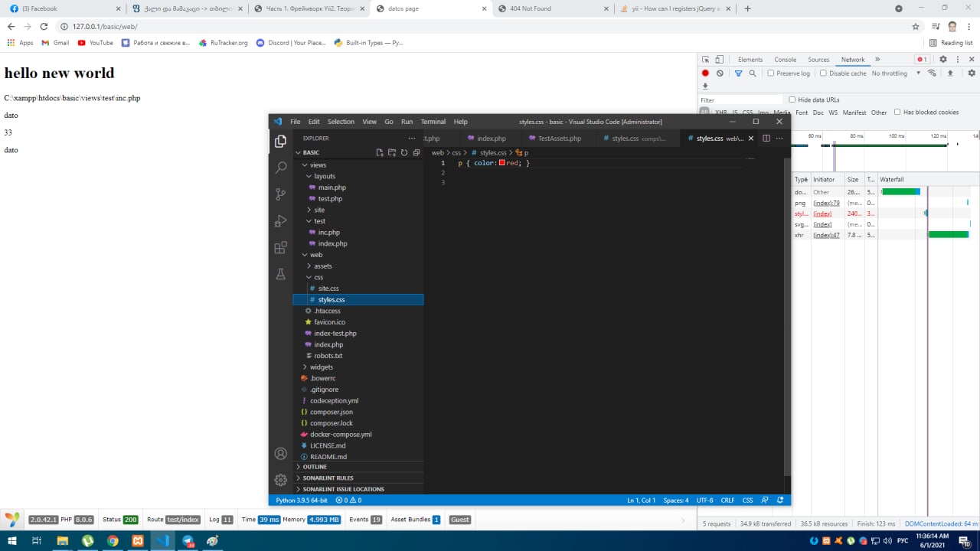Filter network requests by Font
The image size is (980, 551).
point(802,112)
